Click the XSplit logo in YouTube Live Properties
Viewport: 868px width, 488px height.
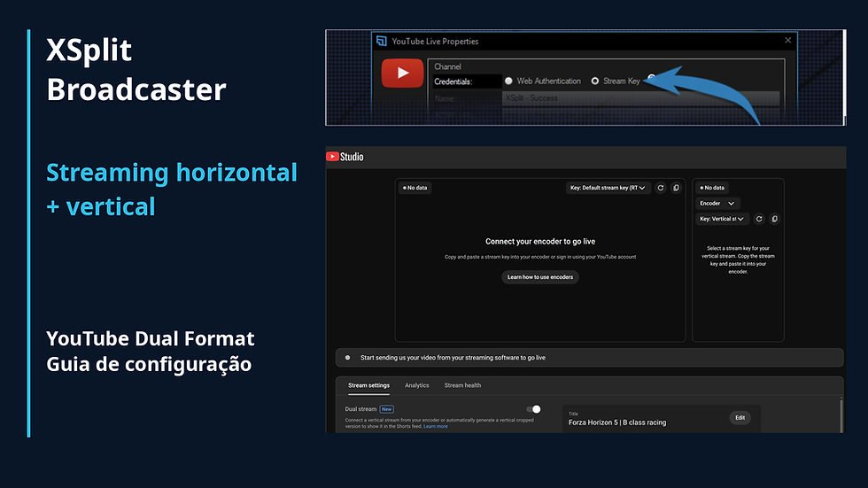pyautogui.click(x=382, y=41)
